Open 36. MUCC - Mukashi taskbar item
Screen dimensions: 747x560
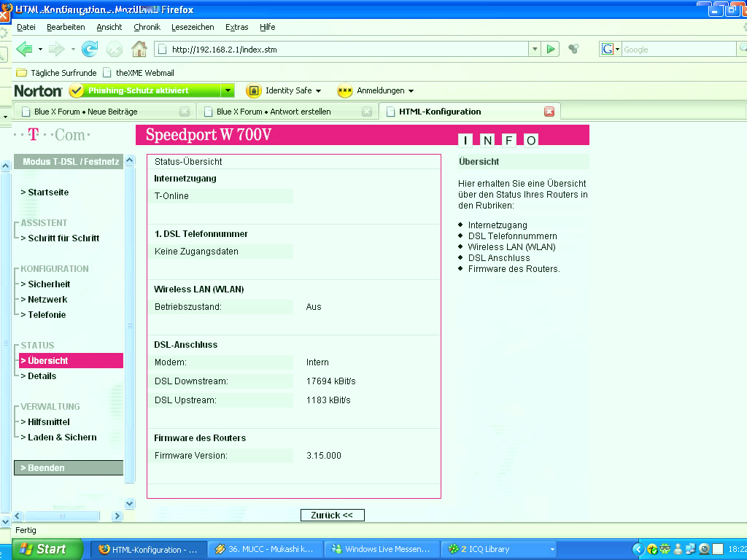coord(266,550)
